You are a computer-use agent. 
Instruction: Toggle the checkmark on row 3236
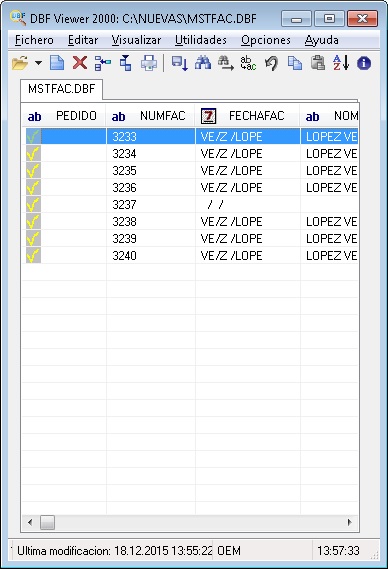[x=33, y=188]
